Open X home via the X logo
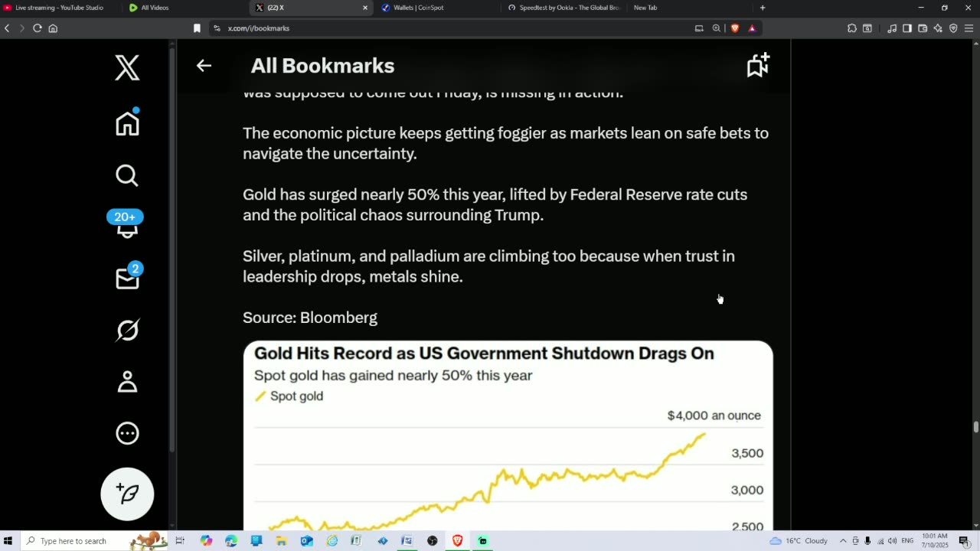Image resolution: width=980 pixels, height=551 pixels. (127, 67)
